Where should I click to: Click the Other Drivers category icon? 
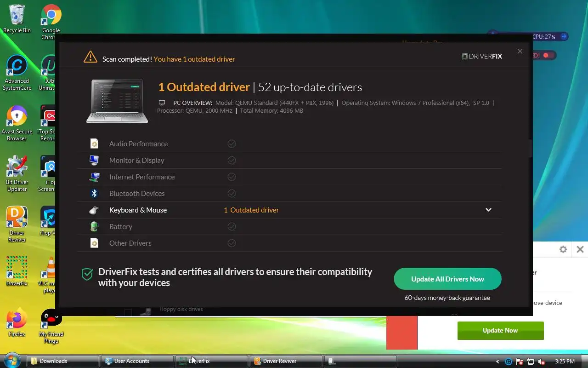pyautogui.click(x=94, y=243)
